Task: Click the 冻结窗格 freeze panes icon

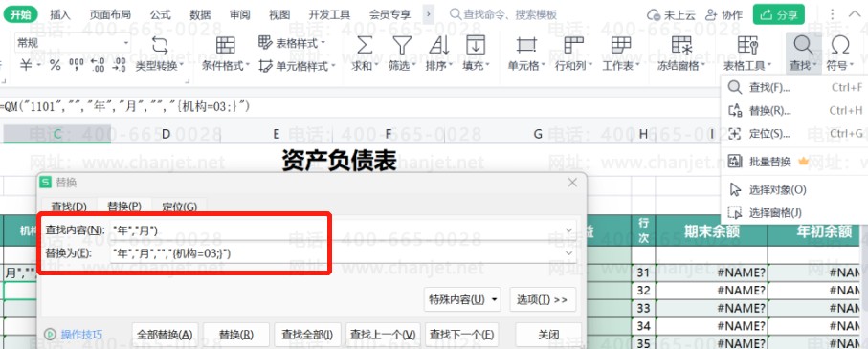Action: (681, 45)
